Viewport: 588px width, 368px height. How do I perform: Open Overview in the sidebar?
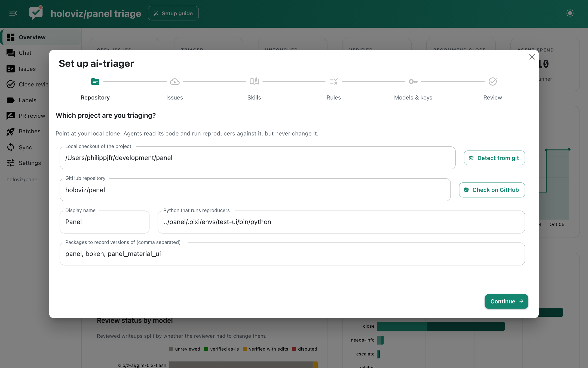[41, 37]
